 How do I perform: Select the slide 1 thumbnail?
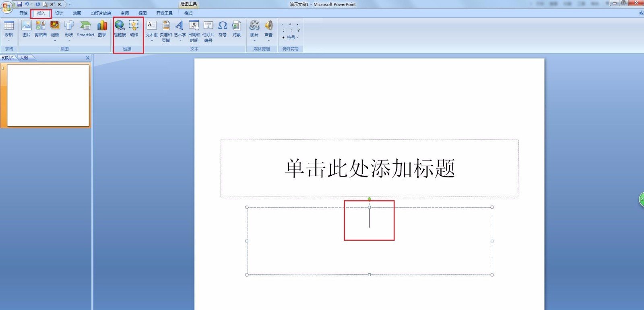pos(48,96)
